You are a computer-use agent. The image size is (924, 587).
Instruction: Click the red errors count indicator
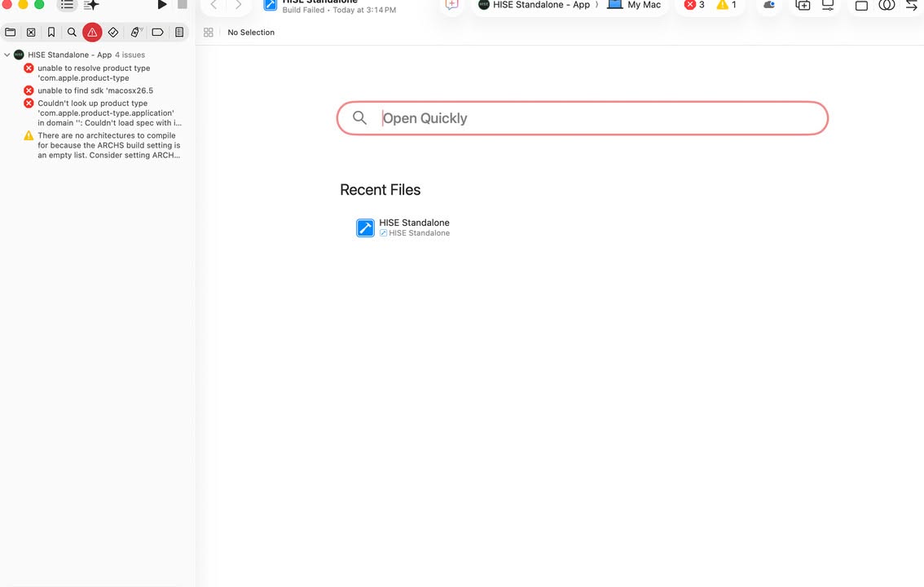pyautogui.click(x=694, y=5)
